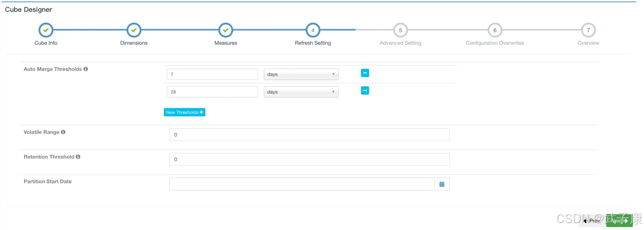Jump to step 6 Configuration Overwrites circle
Viewport: 644px width, 230px height.
[495, 30]
